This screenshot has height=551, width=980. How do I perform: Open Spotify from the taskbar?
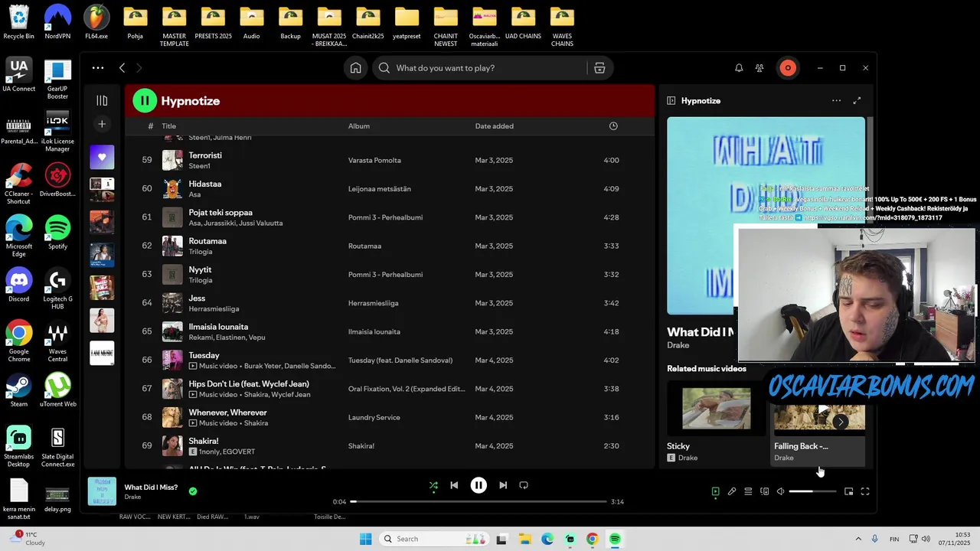coord(615,539)
